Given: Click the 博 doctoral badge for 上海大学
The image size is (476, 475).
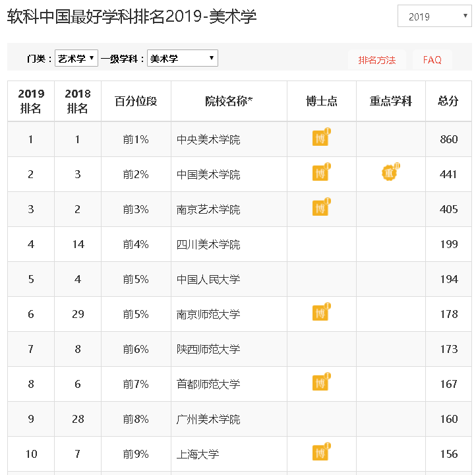Looking at the screenshot, I should [x=321, y=452].
